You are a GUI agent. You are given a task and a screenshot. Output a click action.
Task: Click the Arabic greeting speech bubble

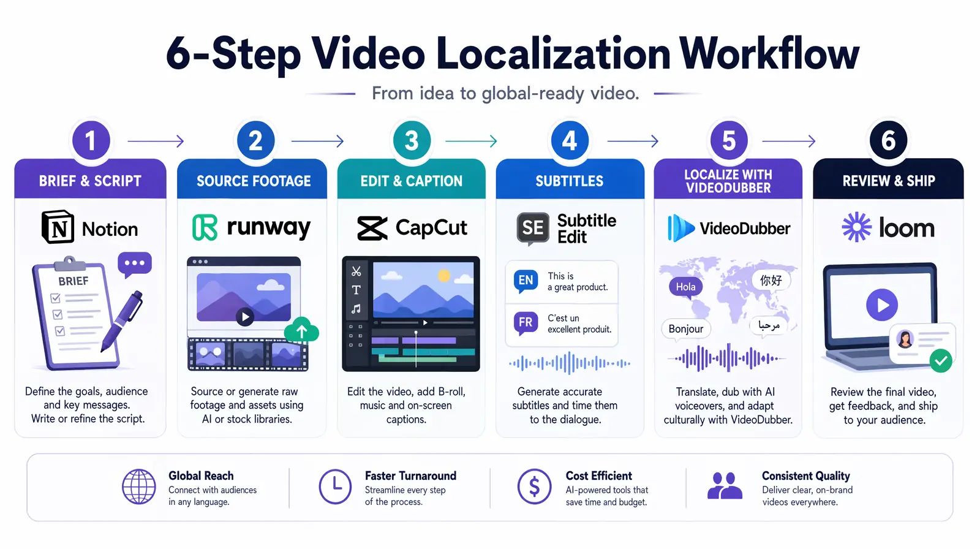(769, 325)
